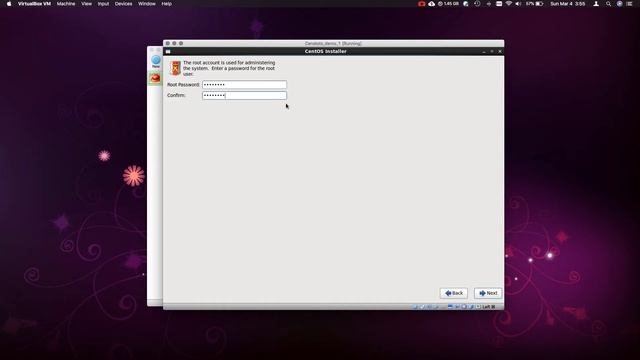Open the Time Machine clock icon
The height and width of the screenshot is (360, 640).
[477, 4]
